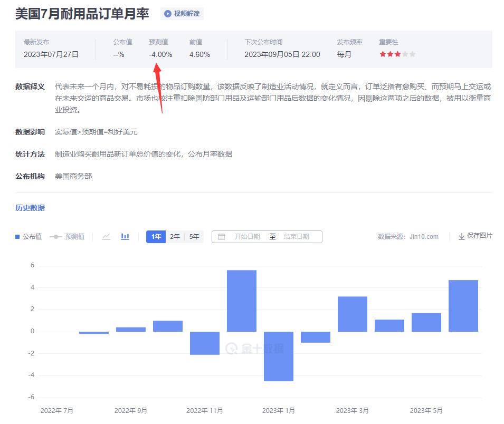Select the bar chart display icon

(125, 236)
